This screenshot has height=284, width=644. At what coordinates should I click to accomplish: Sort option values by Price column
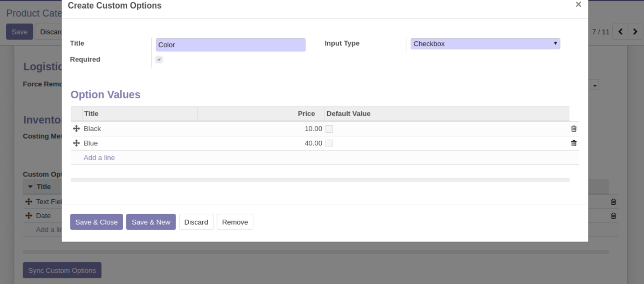306,114
